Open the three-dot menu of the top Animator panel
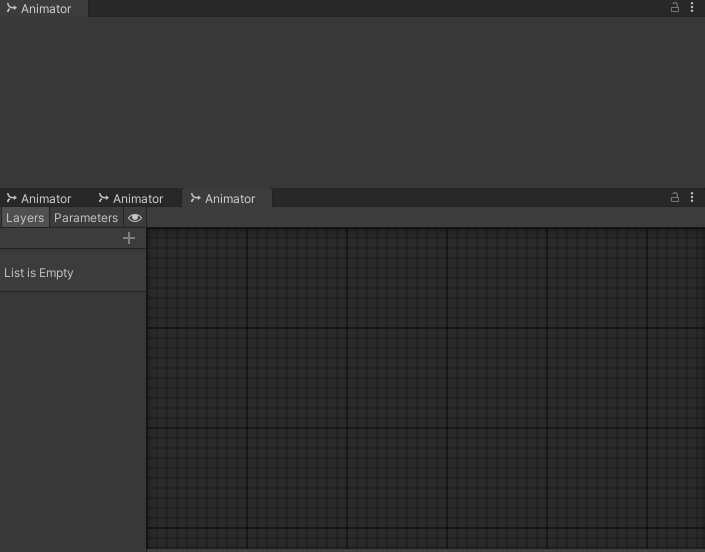The height and width of the screenshot is (552, 705). (692, 7)
